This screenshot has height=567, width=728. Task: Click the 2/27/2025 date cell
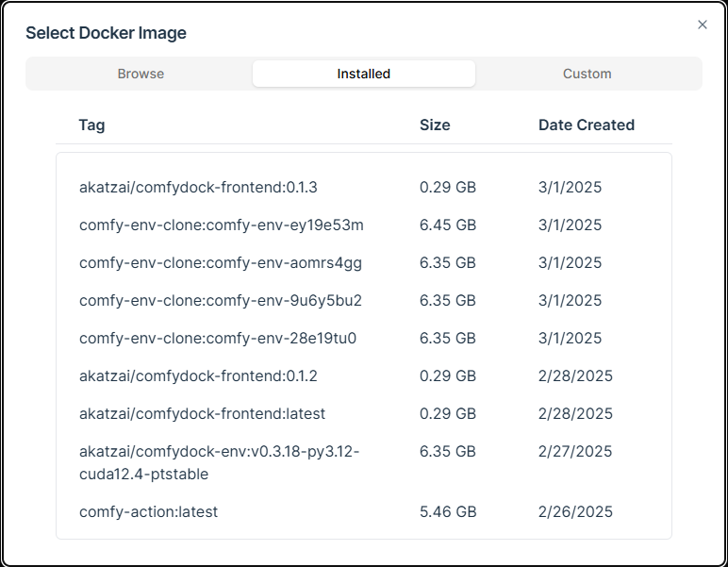pyautogui.click(x=575, y=451)
